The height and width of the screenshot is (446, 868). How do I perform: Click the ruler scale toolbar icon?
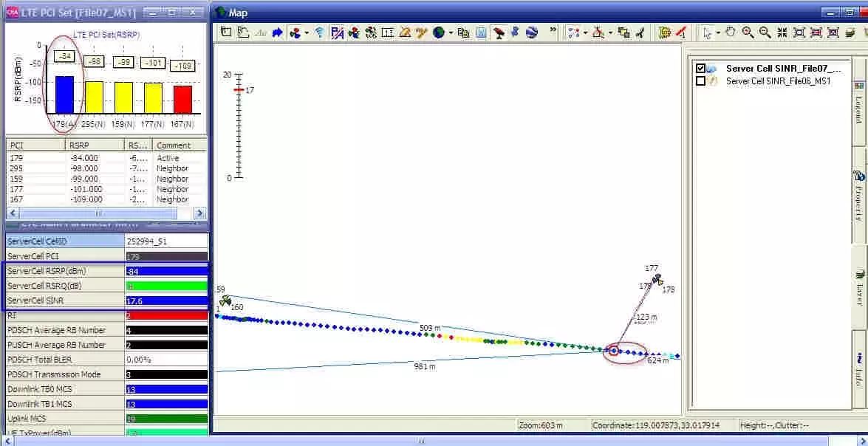coord(388,32)
